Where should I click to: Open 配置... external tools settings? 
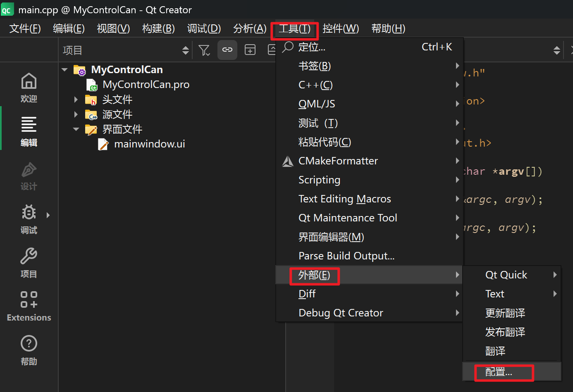[x=512, y=372]
